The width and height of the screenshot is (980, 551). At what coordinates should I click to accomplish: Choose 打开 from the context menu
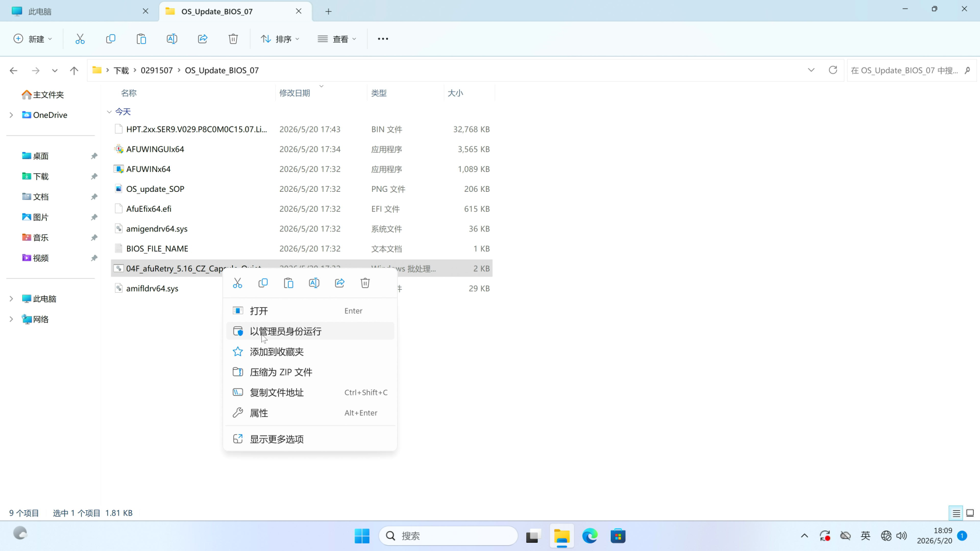(x=310, y=311)
